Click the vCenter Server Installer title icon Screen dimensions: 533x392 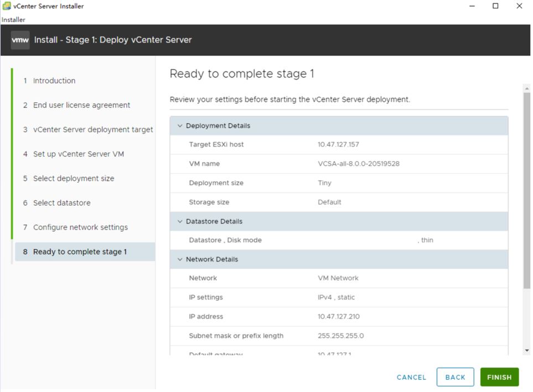click(x=7, y=6)
